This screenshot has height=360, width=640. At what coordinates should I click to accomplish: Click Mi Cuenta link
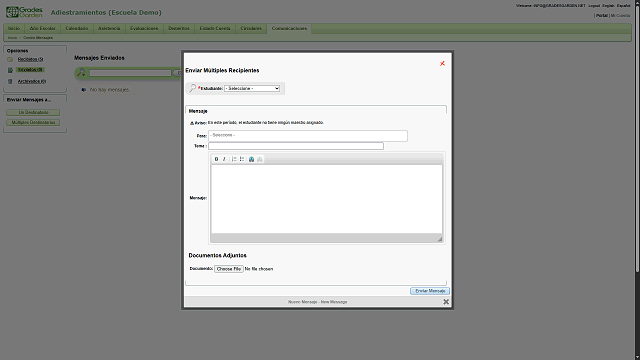pos(620,16)
